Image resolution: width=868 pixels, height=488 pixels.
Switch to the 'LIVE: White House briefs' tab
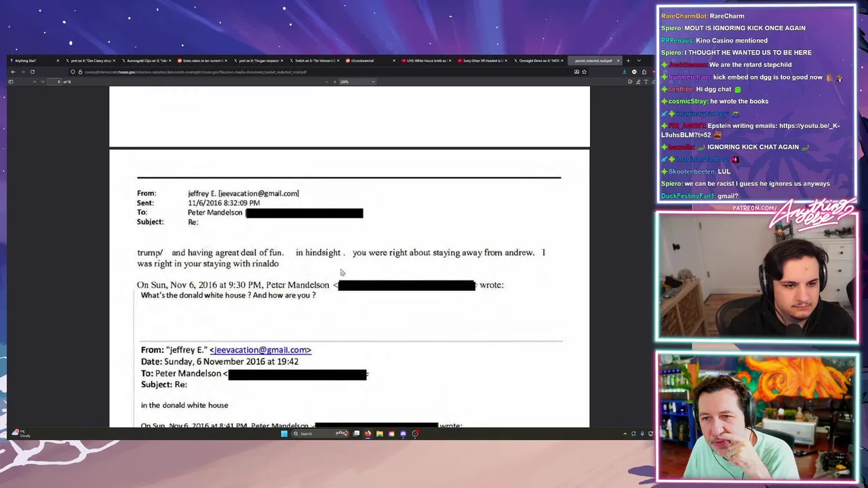coord(426,61)
